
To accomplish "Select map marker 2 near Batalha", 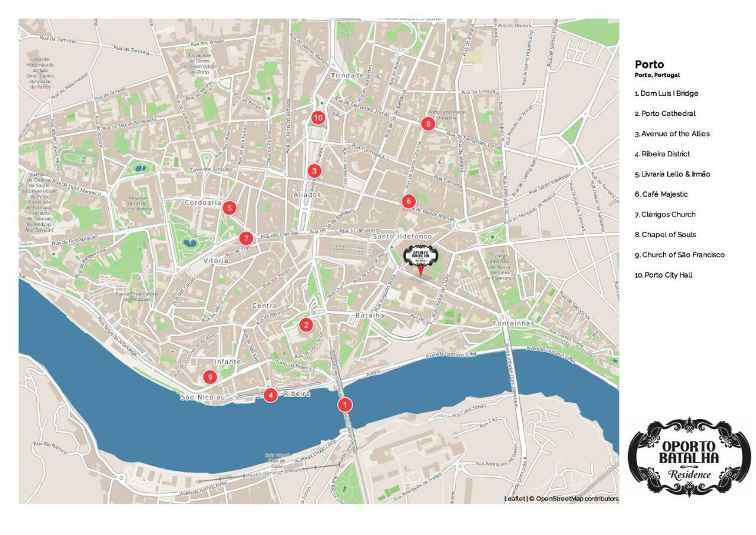I will coord(306,325).
